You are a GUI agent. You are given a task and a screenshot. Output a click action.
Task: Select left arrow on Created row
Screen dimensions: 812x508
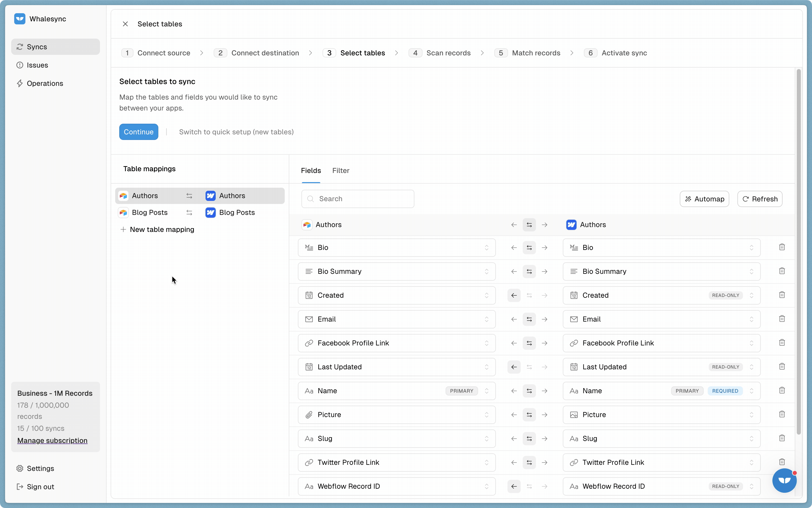tap(514, 295)
